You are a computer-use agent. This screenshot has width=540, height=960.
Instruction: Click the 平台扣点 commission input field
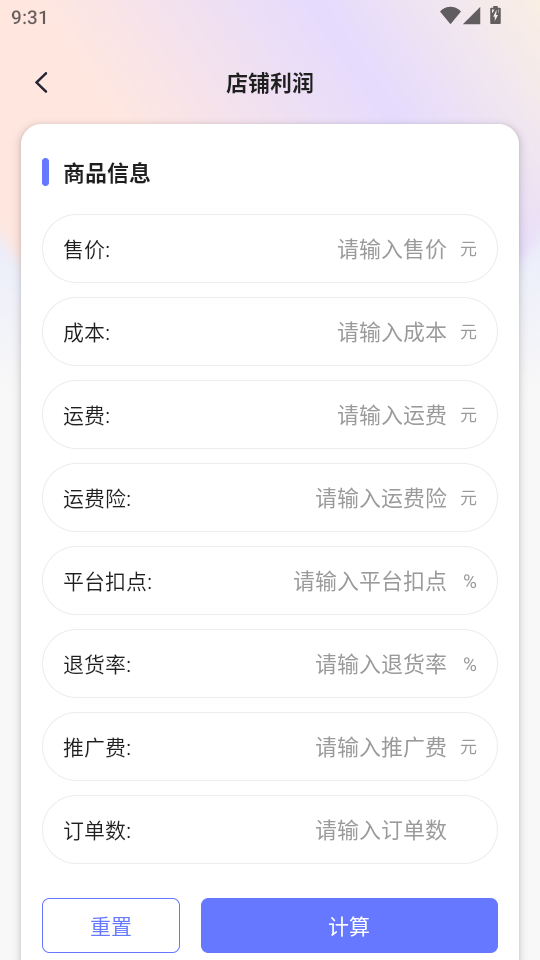point(270,580)
